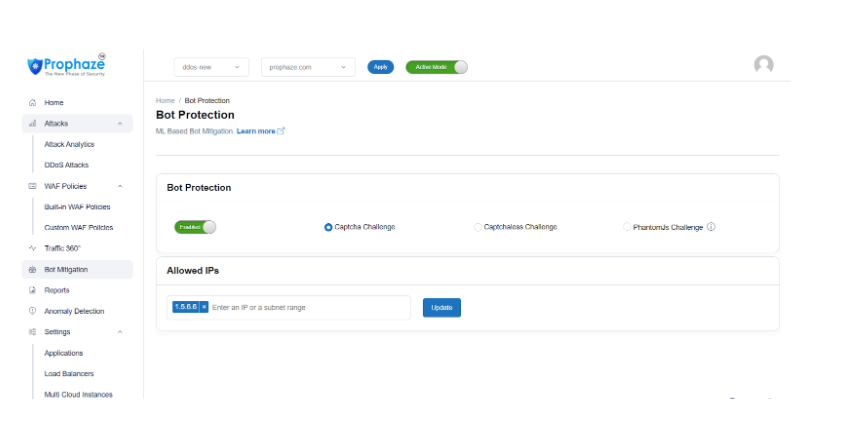
Task: Click the Home icon in sidebar
Action: 32,103
